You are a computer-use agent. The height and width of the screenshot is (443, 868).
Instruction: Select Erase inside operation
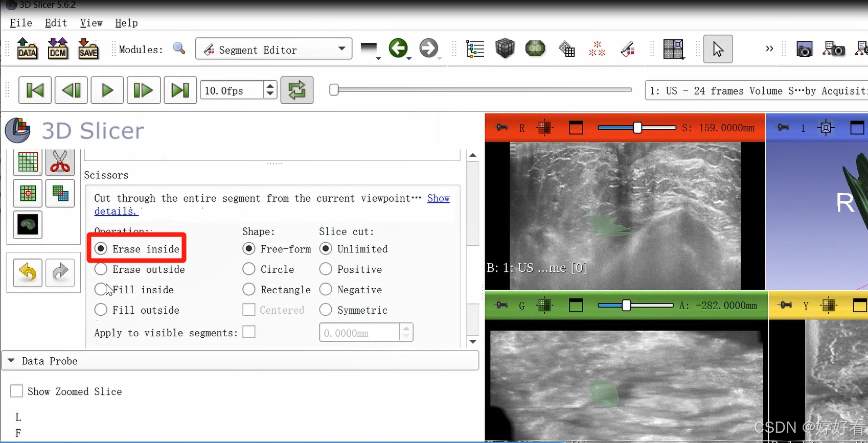coord(137,249)
